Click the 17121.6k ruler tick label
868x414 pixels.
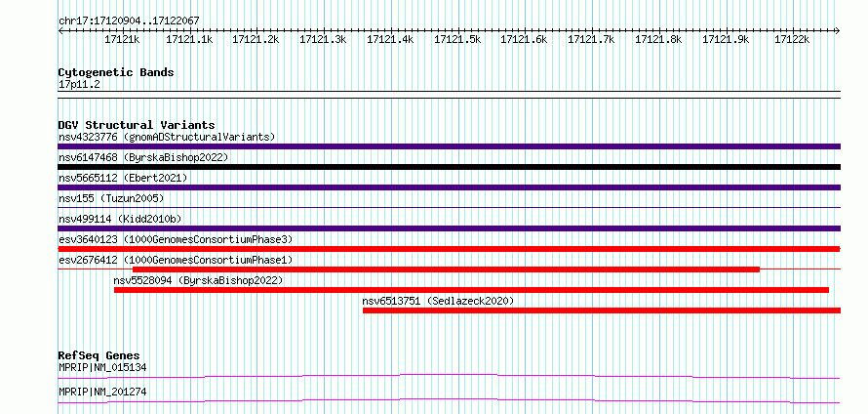point(524,39)
